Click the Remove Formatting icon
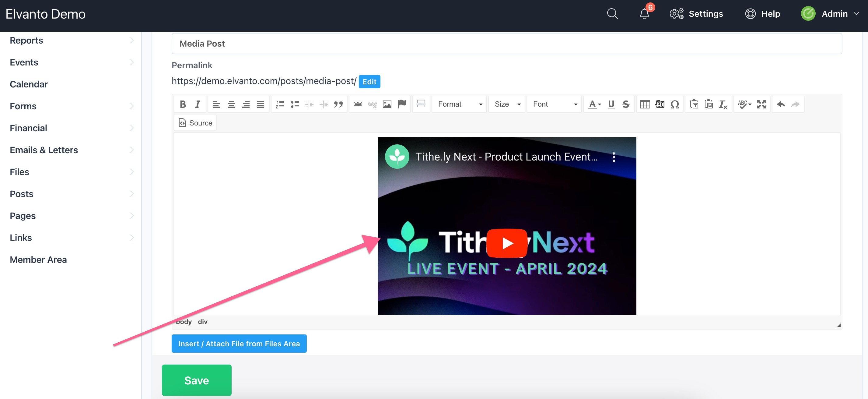The width and height of the screenshot is (868, 399). point(723,104)
